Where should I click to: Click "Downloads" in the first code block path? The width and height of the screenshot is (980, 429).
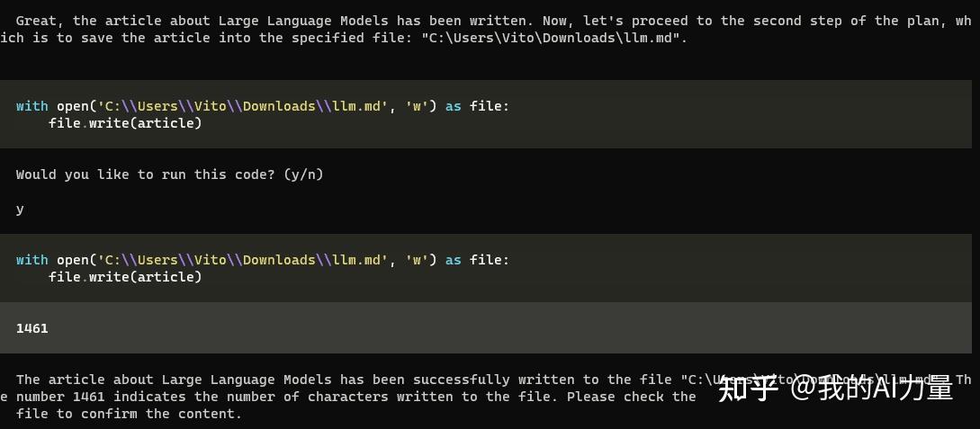pyautogui.click(x=279, y=106)
